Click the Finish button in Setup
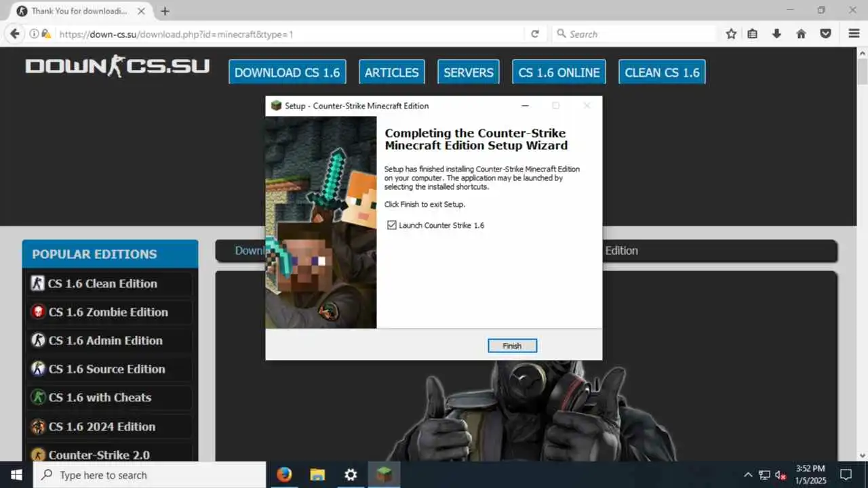 tap(512, 346)
